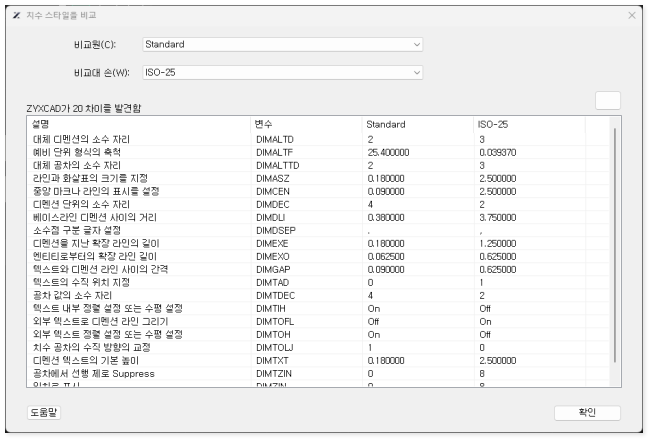The image size is (652, 442).
Task: Click description '소수점 구분 글자 설정'
Action: click(77, 230)
